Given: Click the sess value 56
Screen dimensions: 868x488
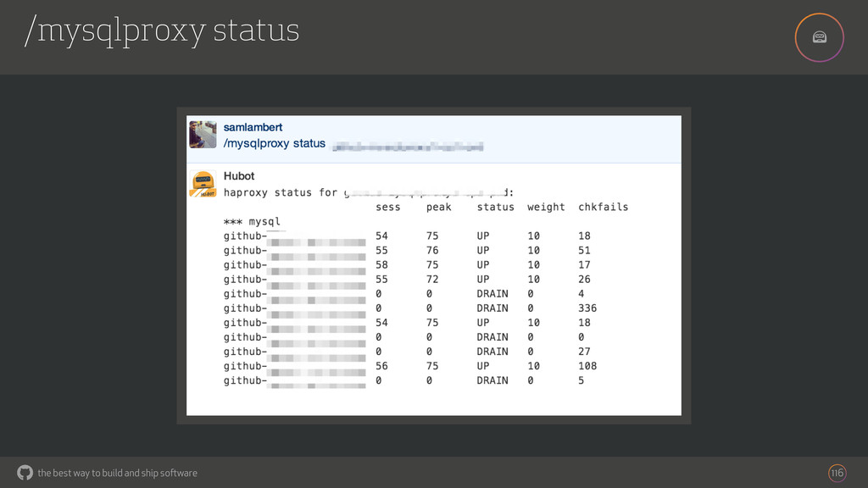Looking at the screenshot, I should pos(381,366).
